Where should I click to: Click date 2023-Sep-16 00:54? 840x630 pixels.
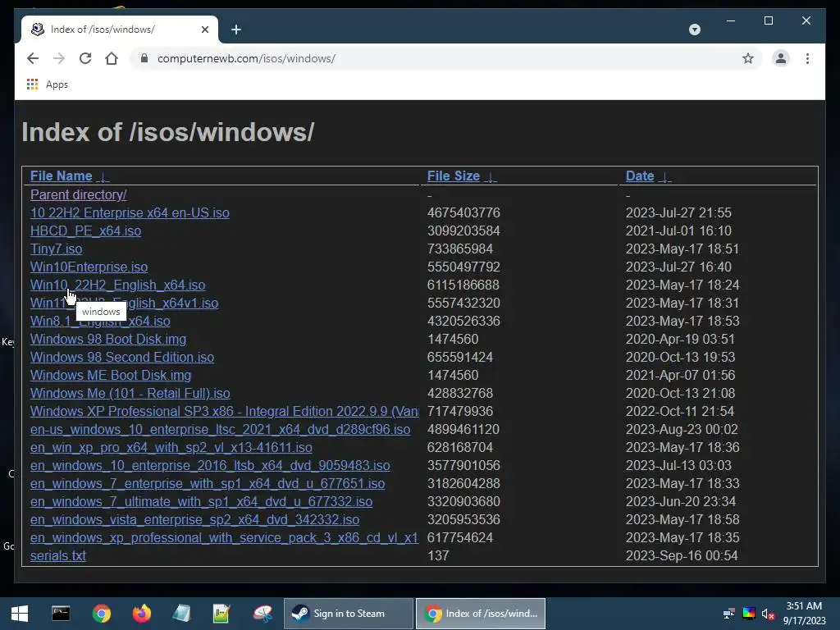click(682, 555)
